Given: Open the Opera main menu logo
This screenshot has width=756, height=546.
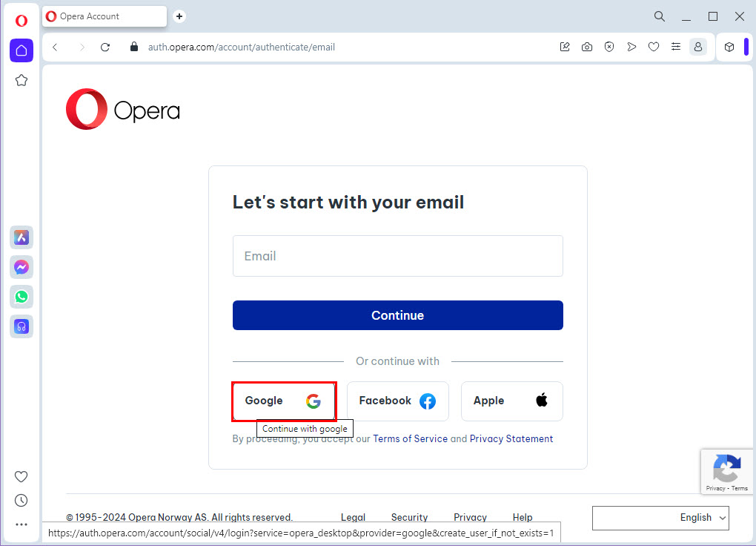Looking at the screenshot, I should tap(21, 21).
